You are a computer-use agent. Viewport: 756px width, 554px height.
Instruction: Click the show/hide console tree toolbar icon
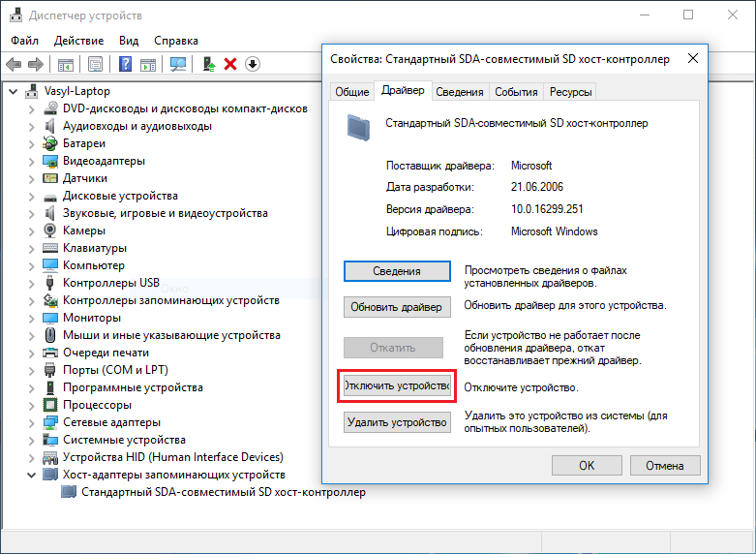[66, 64]
